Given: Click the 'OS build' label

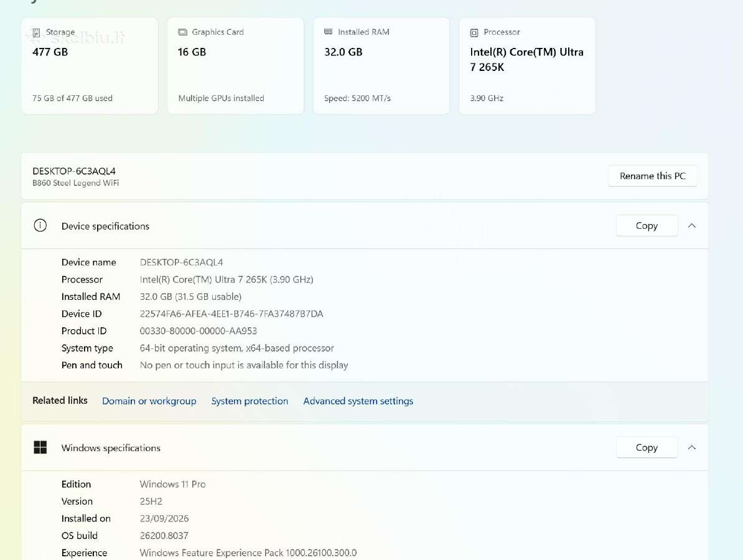Looking at the screenshot, I should point(80,535).
